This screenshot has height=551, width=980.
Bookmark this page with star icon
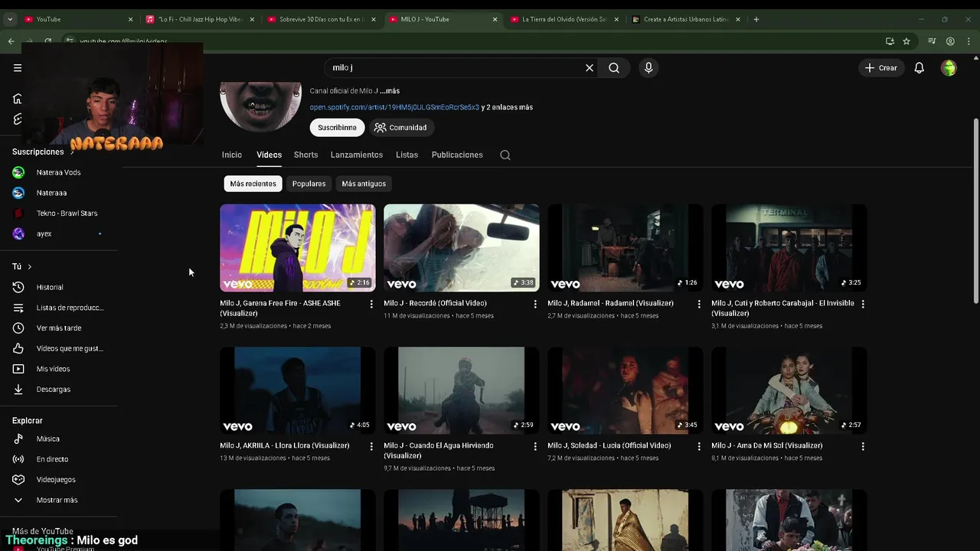pos(906,41)
